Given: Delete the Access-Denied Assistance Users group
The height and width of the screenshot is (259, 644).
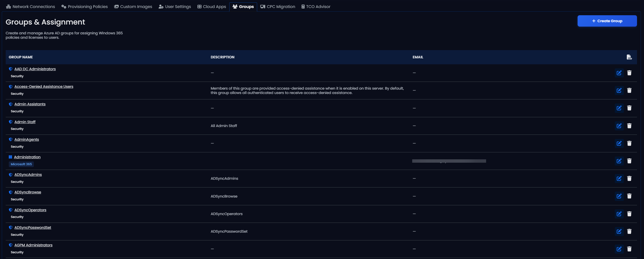Looking at the screenshot, I should (629, 91).
